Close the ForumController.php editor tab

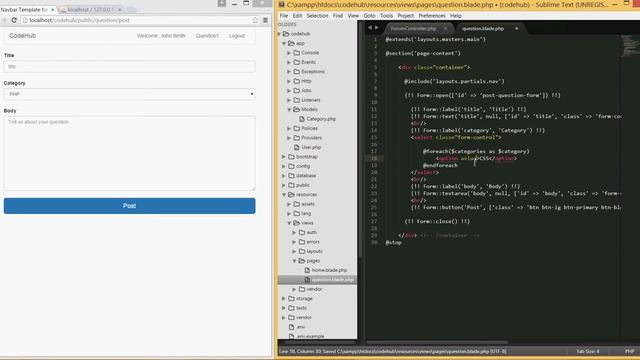coord(445,29)
